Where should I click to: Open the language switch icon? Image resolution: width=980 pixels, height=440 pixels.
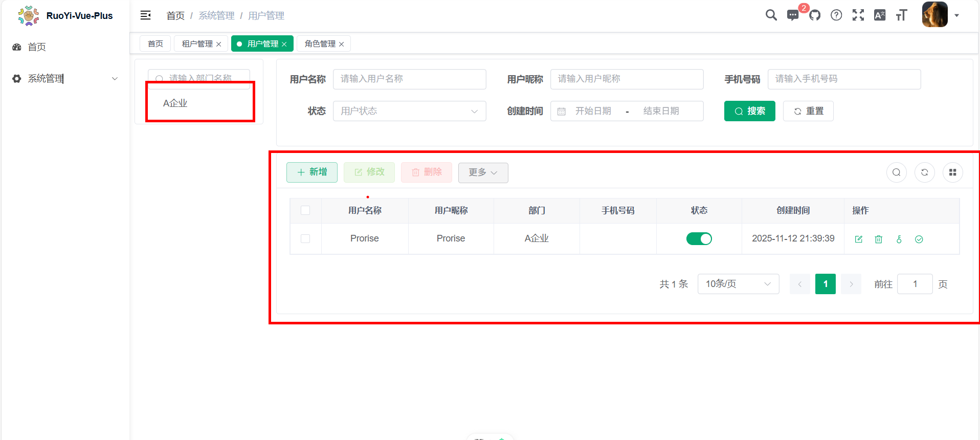pos(880,15)
